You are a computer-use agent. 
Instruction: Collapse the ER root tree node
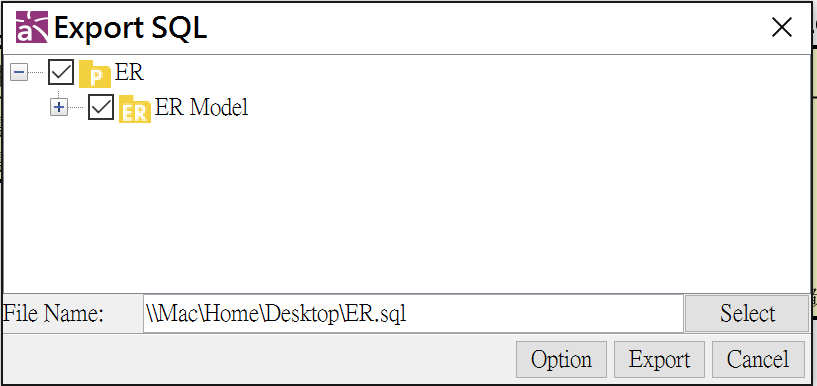(19, 73)
